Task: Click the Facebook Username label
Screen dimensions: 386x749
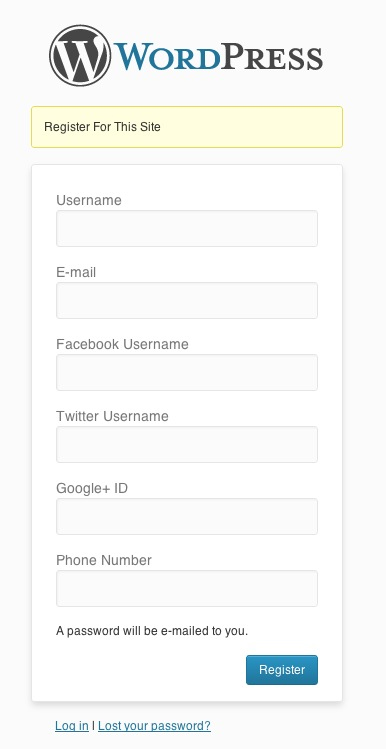Action: 122,344
